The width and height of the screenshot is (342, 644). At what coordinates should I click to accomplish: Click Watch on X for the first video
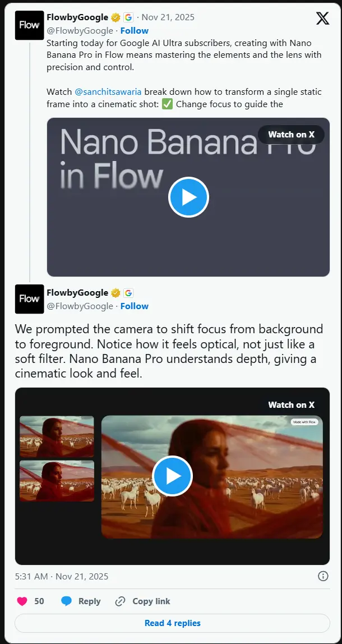coord(290,135)
